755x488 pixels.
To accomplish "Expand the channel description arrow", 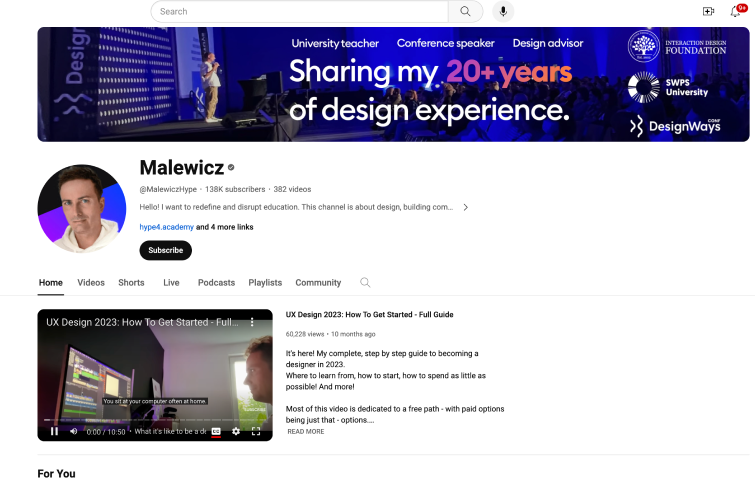I will [x=465, y=207].
